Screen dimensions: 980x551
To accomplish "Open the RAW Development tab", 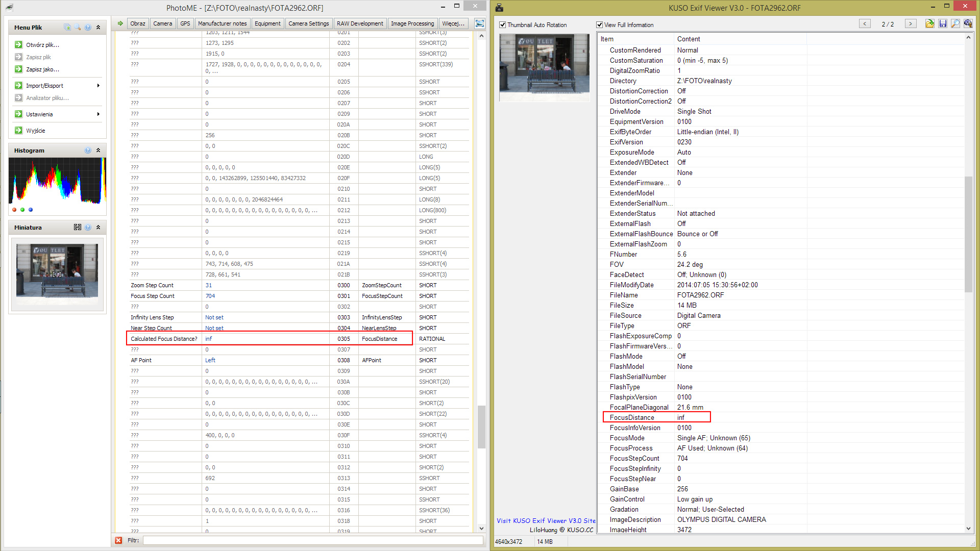I will pos(359,23).
